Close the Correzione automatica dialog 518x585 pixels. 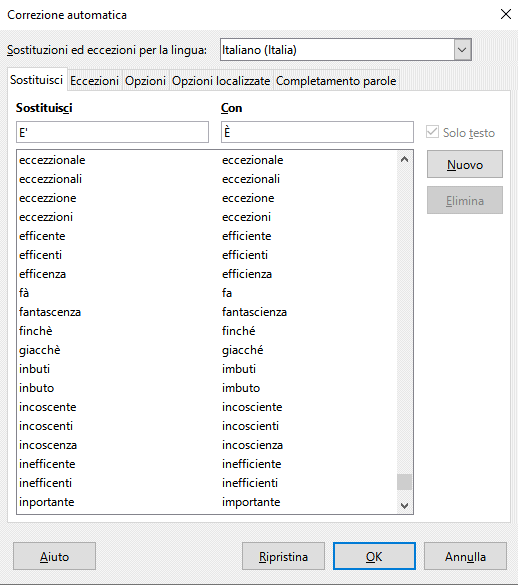[506, 15]
